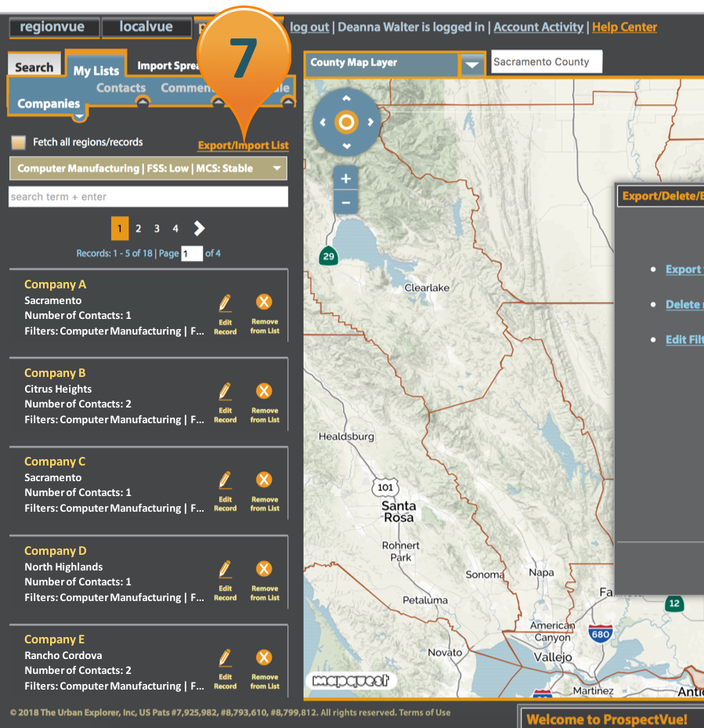Edit the Company C record pencil icon
The width and height of the screenshot is (704, 728).
(x=225, y=480)
